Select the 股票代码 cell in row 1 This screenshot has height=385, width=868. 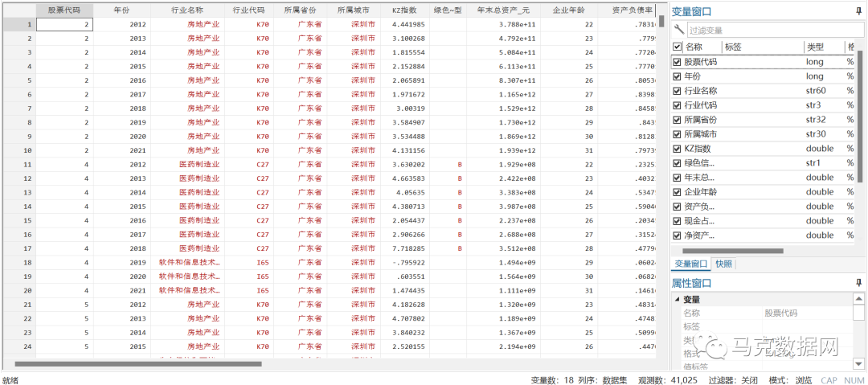(x=65, y=24)
